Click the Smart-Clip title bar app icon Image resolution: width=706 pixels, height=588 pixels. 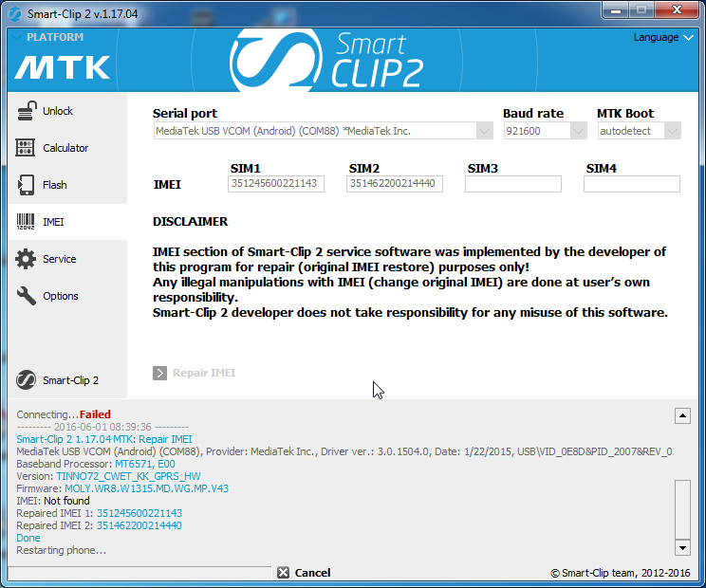[x=15, y=14]
